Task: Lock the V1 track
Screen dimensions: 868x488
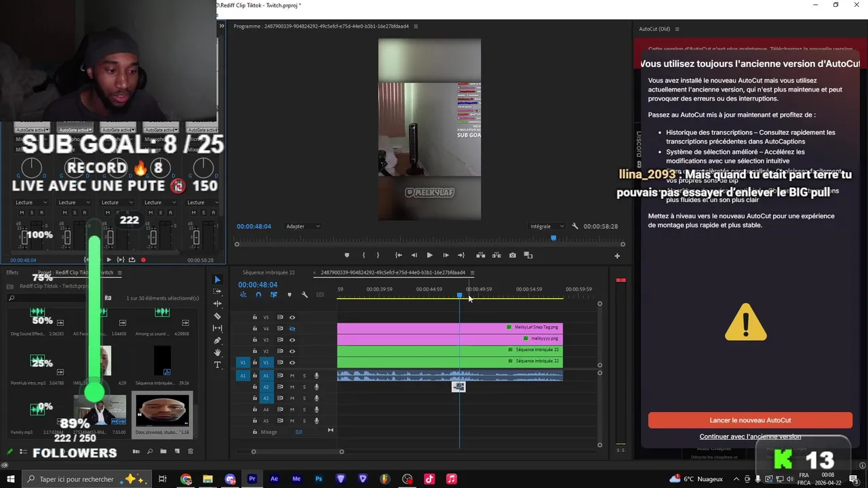Action: point(255,363)
